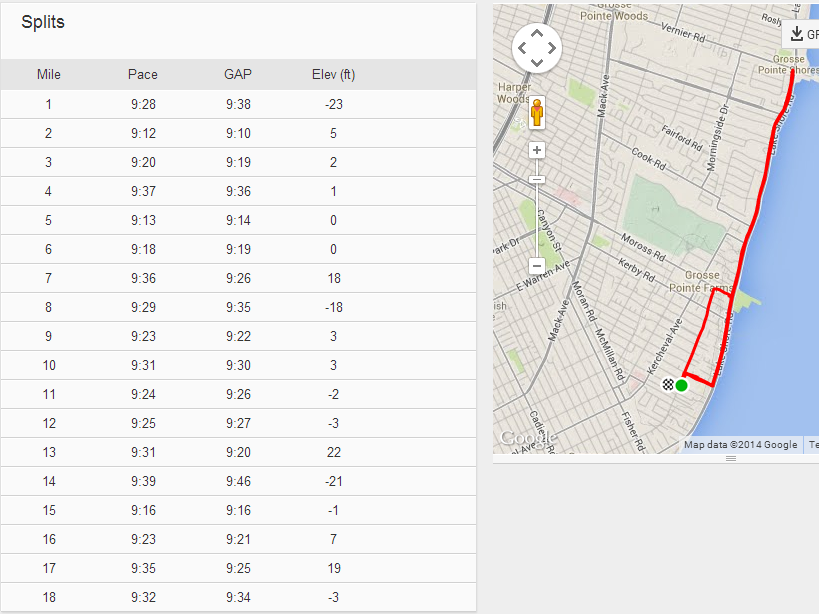The image size is (819, 614).
Task: Pan the map left with the arrow
Action: pos(522,48)
